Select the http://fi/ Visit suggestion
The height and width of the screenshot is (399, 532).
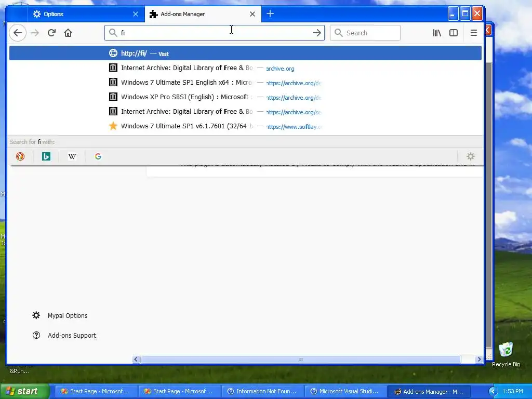(x=245, y=54)
